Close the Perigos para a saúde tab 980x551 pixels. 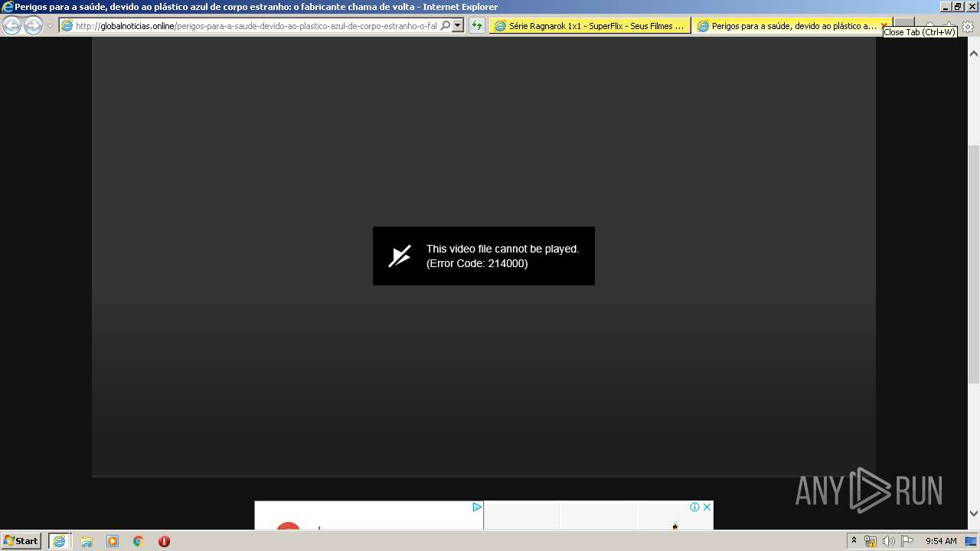[x=884, y=25]
